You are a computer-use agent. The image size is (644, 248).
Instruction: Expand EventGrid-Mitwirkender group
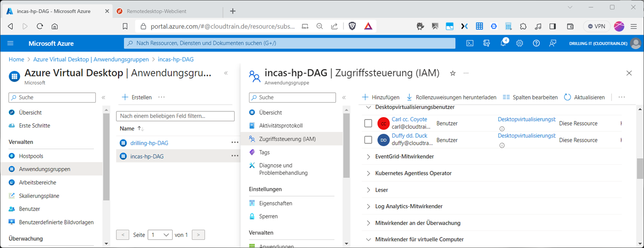(368, 157)
